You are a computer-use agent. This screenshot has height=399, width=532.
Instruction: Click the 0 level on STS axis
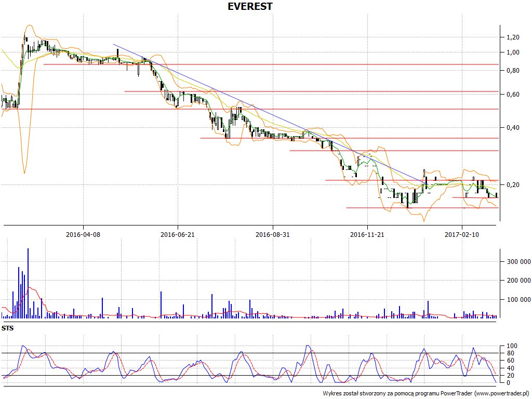pyautogui.click(x=508, y=383)
